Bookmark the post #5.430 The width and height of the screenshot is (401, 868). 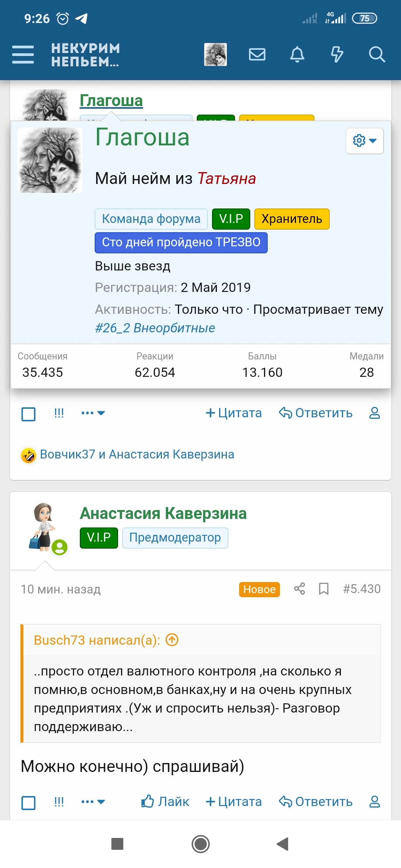[324, 589]
